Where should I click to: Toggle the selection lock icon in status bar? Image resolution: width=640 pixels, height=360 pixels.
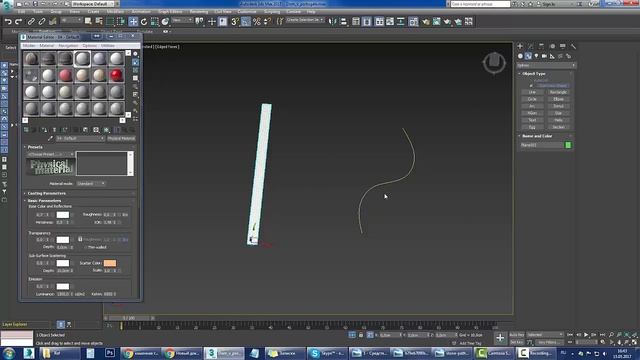tap(361, 335)
